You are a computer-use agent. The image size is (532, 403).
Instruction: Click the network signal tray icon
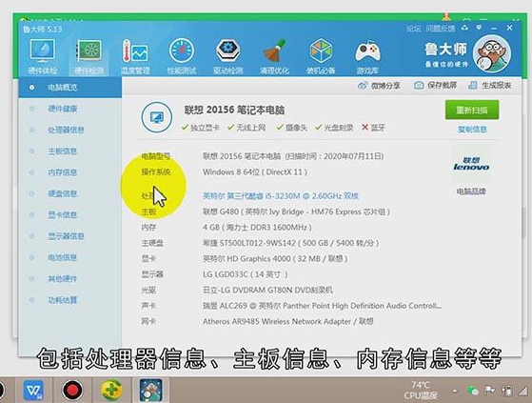point(522,392)
